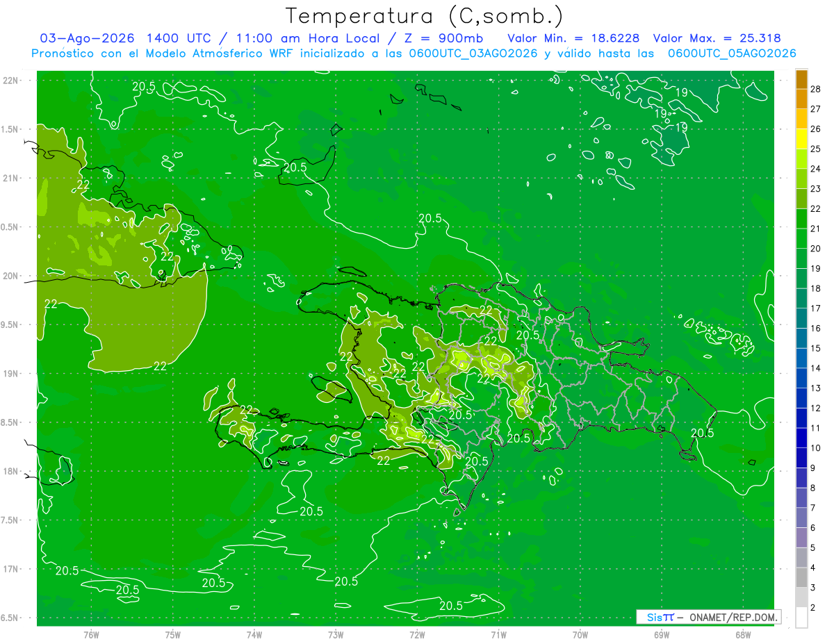
Task: Click the "1400 UTC" time text
Action: pos(179,38)
